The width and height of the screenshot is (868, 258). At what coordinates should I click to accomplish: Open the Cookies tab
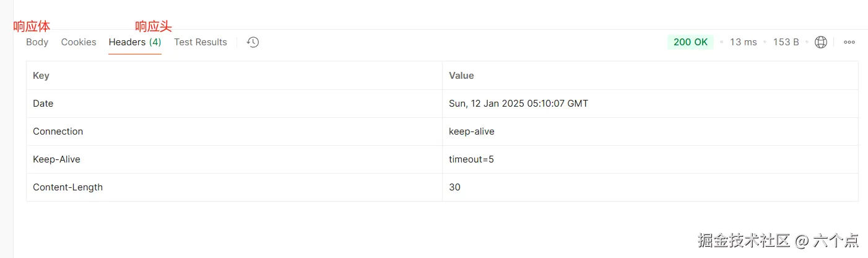pos(79,42)
